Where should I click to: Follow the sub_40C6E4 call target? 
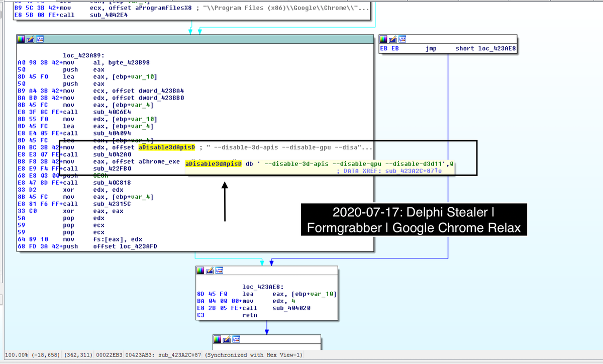point(113,112)
